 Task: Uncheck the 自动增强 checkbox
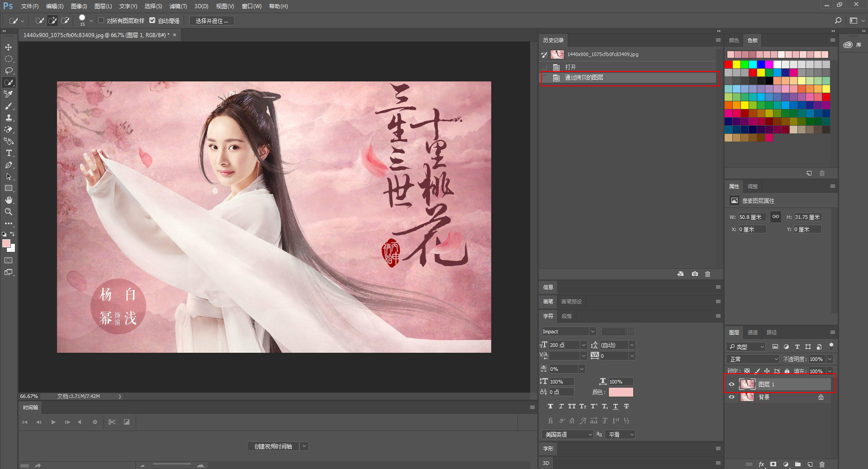coord(152,20)
